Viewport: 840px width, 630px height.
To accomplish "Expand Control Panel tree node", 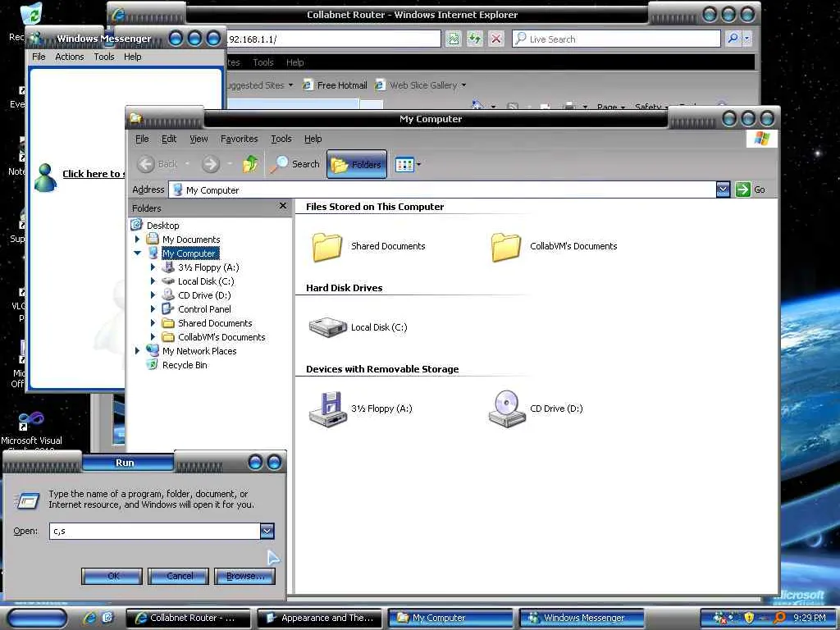I will point(153,308).
